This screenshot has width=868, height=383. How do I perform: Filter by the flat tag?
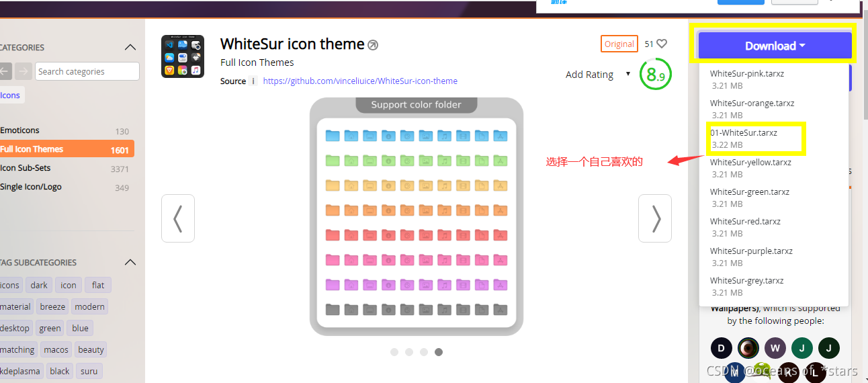[98, 285]
